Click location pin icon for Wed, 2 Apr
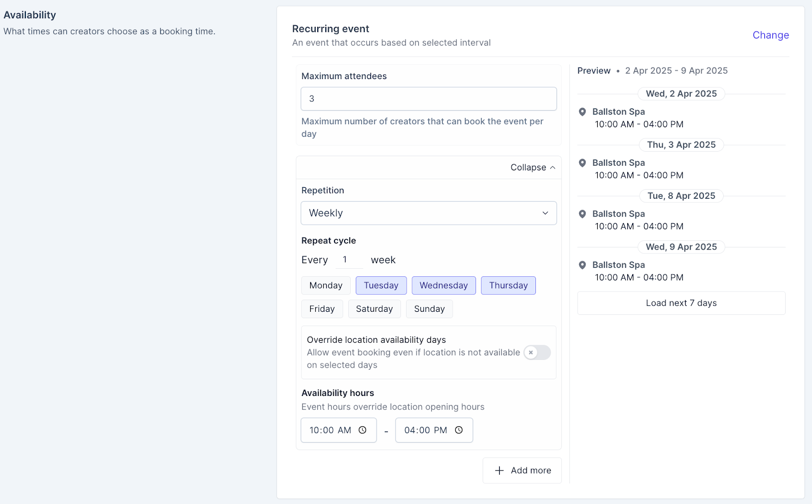The image size is (812, 504). pos(583,112)
